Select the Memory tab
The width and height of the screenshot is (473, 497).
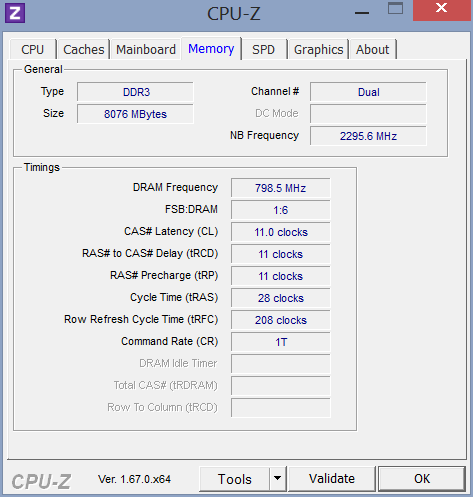[211, 49]
